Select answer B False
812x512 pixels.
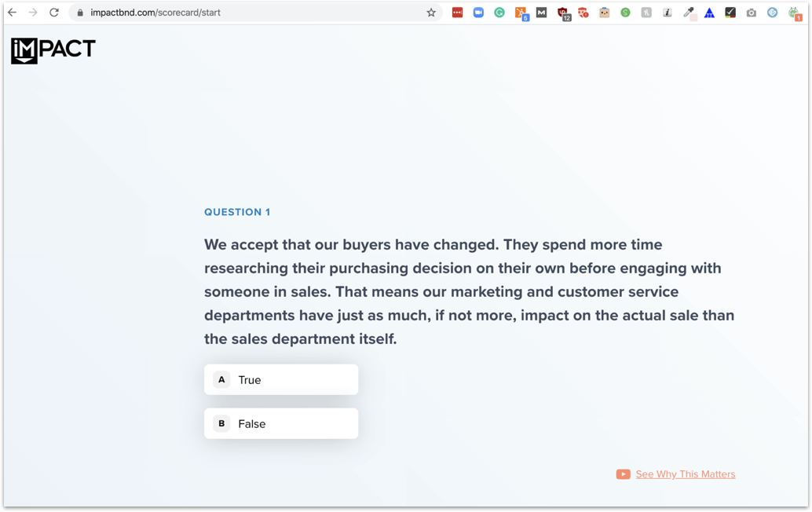281,423
